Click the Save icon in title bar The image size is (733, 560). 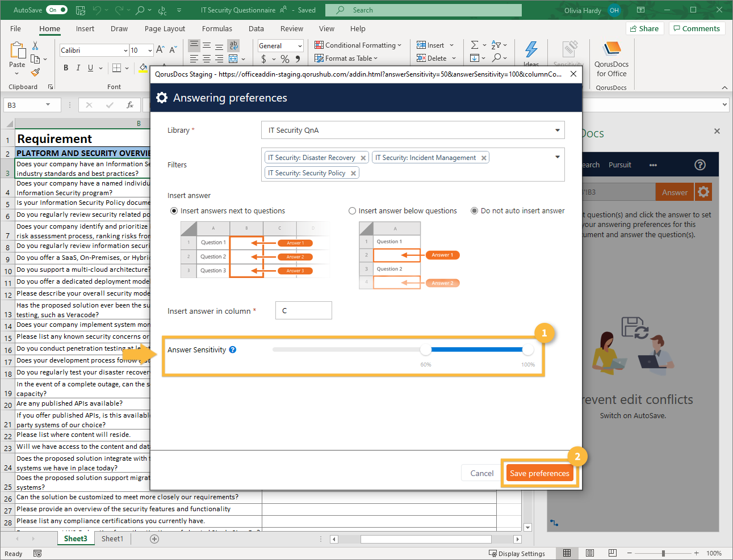(x=81, y=10)
